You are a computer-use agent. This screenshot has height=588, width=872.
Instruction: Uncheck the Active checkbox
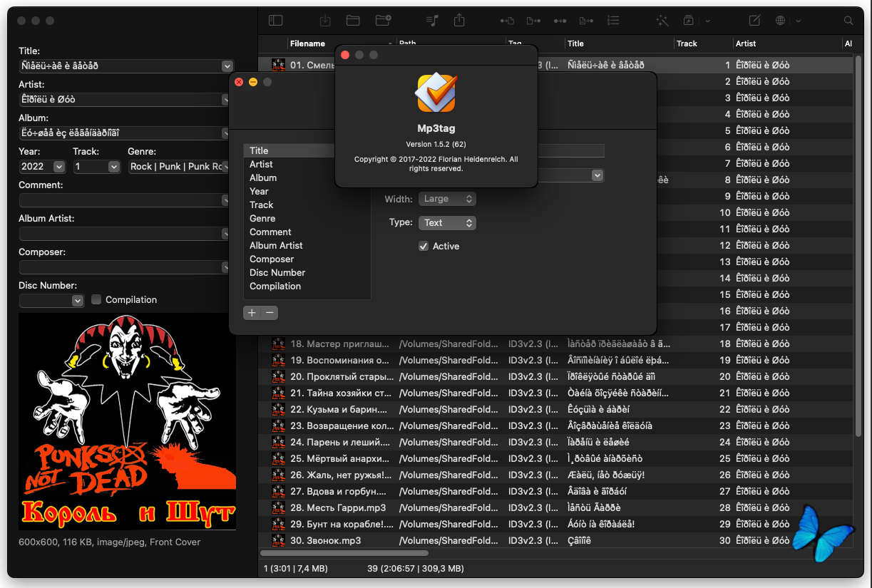(424, 247)
